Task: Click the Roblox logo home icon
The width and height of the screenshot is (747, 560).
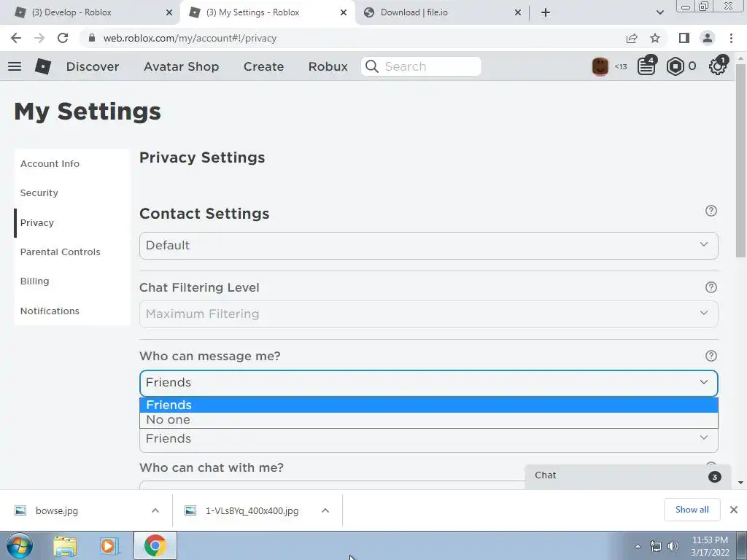Action: coord(43,66)
